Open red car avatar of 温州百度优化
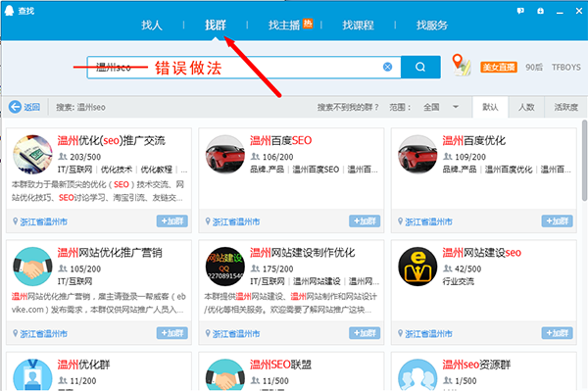Image resolution: width=588 pixels, height=391 pixels. [x=417, y=155]
